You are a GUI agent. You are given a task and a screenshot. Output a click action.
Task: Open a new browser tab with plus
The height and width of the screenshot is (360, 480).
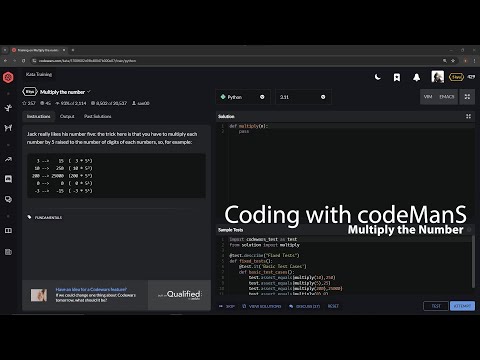[73, 50]
